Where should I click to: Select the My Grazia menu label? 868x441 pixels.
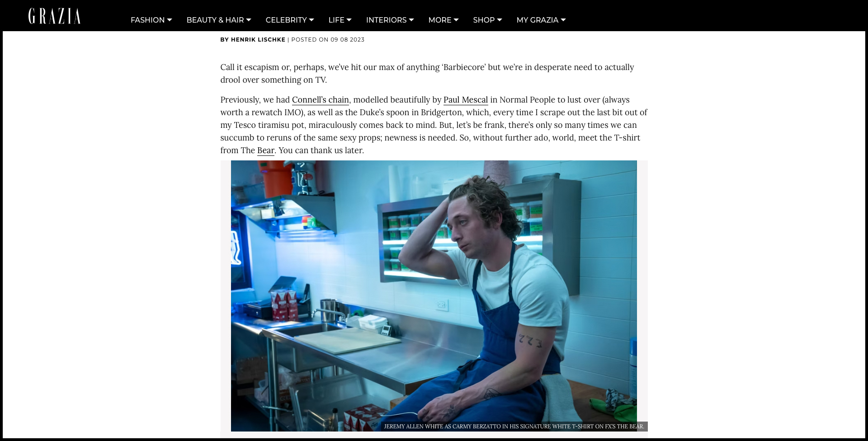(538, 20)
